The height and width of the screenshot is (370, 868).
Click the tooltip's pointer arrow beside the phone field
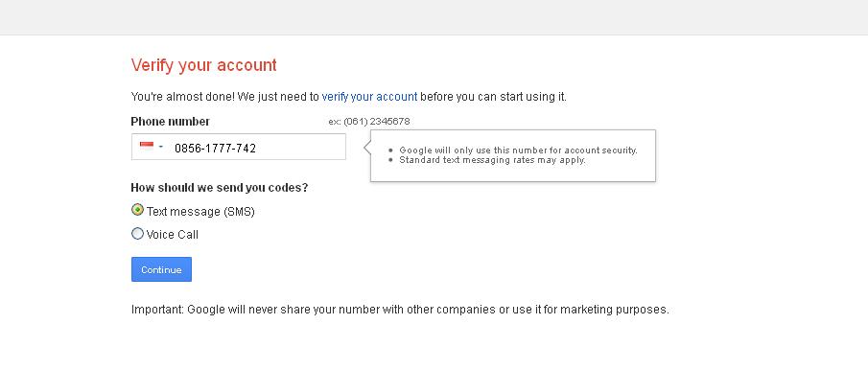(x=367, y=147)
